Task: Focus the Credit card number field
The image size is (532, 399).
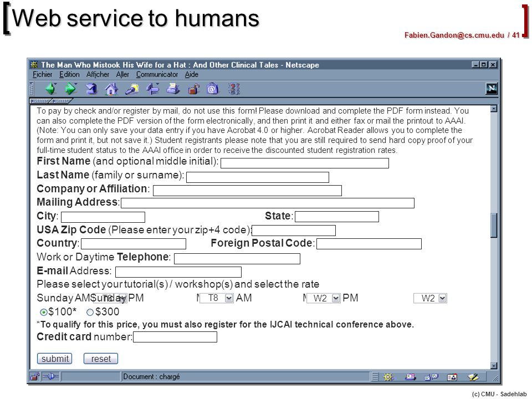Action: click(x=175, y=337)
